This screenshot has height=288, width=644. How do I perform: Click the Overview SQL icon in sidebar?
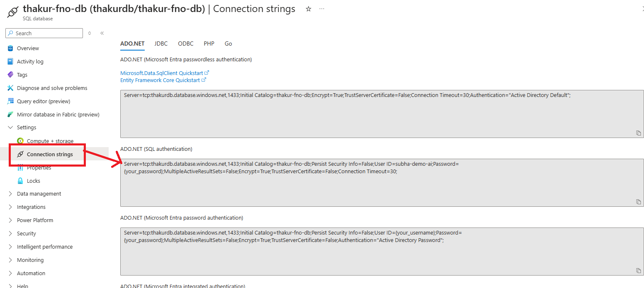[10, 48]
